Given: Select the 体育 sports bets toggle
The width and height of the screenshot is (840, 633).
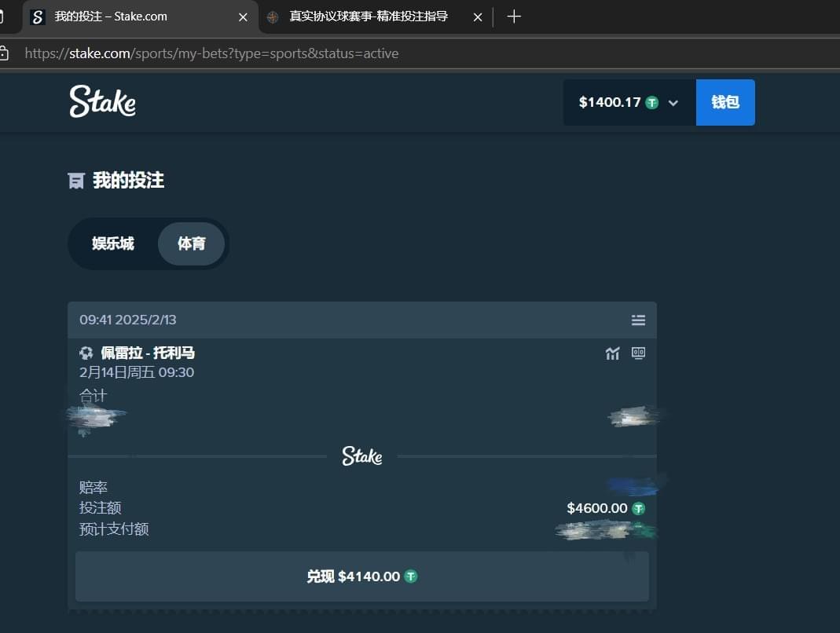Looking at the screenshot, I should tap(191, 243).
